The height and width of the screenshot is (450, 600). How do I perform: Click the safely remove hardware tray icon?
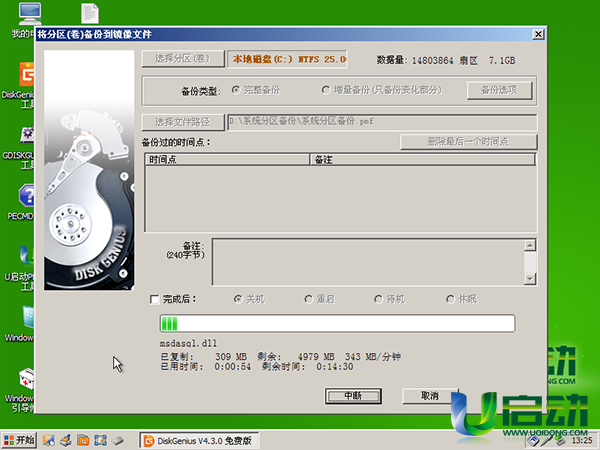pos(560,440)
